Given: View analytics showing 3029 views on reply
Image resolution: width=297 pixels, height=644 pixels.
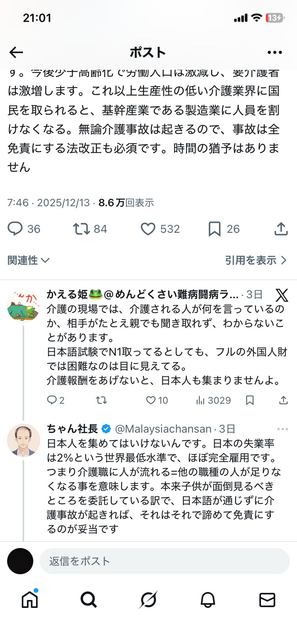Looking at the screenshot, I should pyautogui.click(x=203, y=401).
